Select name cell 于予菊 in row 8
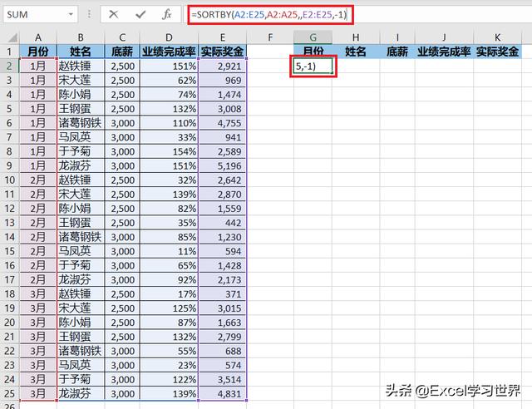The width and height of the screenshot is (532, 409). (81, 151)
